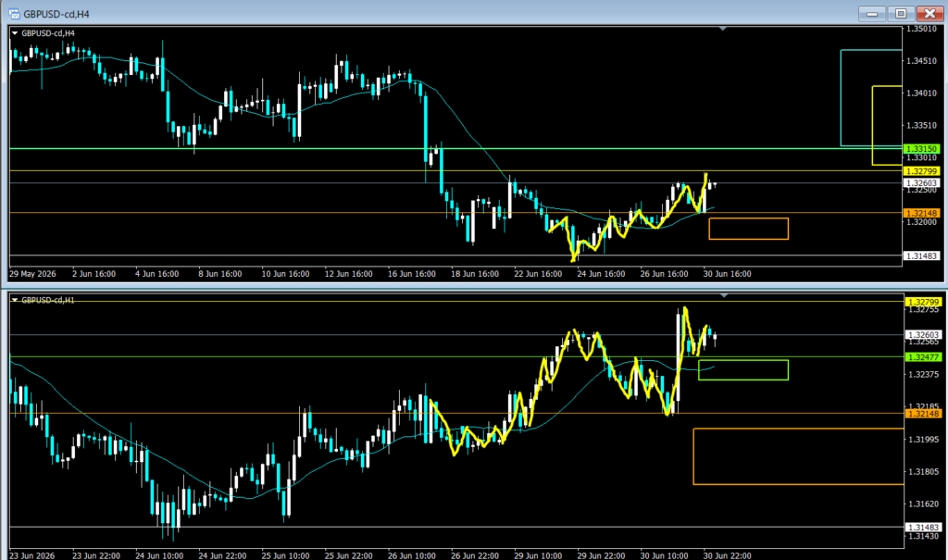The width and height of the screenshot is (948, 560).
Task: Click the chart window icon in title bar
Action: coord(14,13)
